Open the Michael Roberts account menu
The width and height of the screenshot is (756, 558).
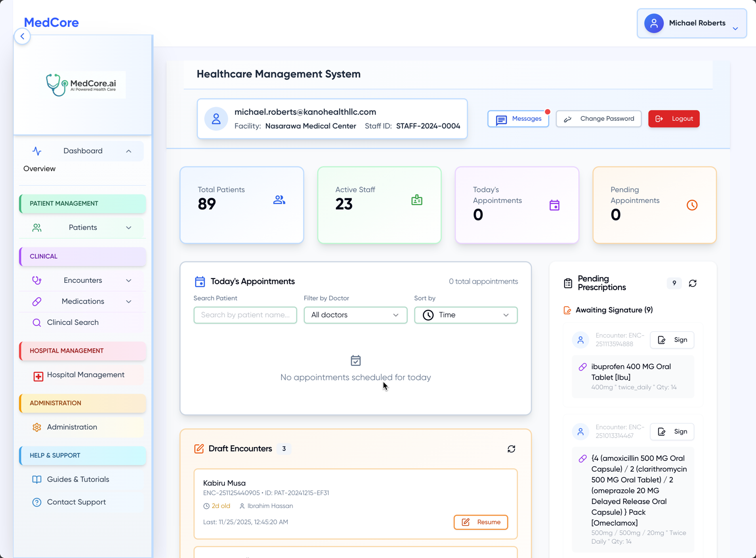(x=691, y=23)
